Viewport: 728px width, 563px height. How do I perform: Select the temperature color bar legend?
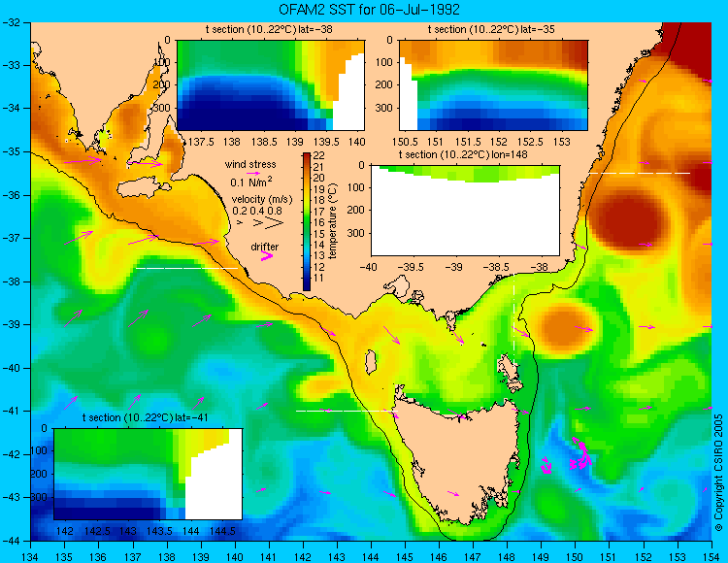coord(307,221)
